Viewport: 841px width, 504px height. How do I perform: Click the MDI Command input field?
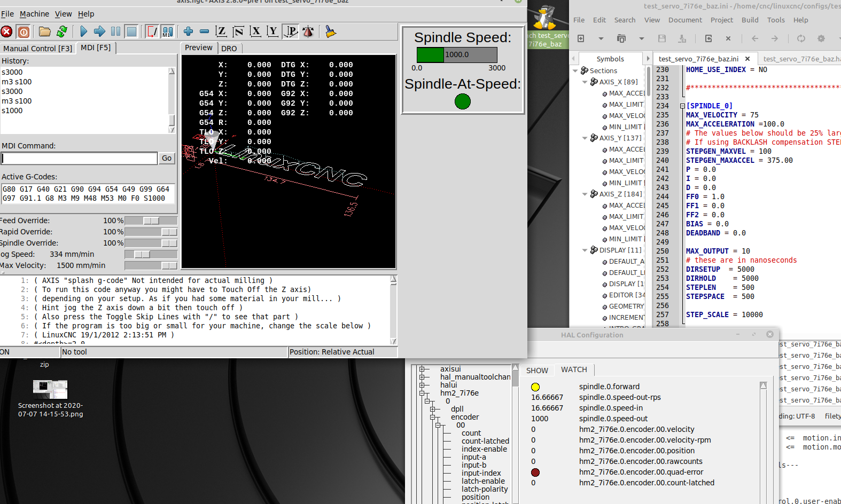pyautogui.click(x=79, y=159)
